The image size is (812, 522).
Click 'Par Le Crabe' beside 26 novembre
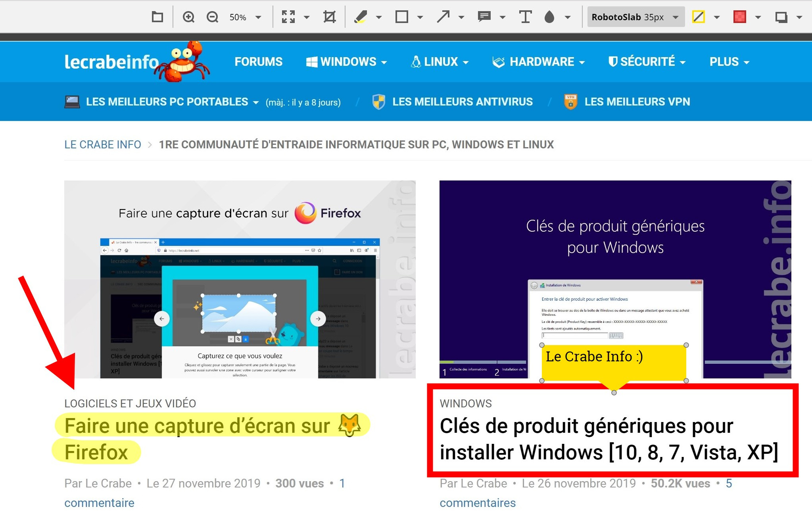point(473,483)
